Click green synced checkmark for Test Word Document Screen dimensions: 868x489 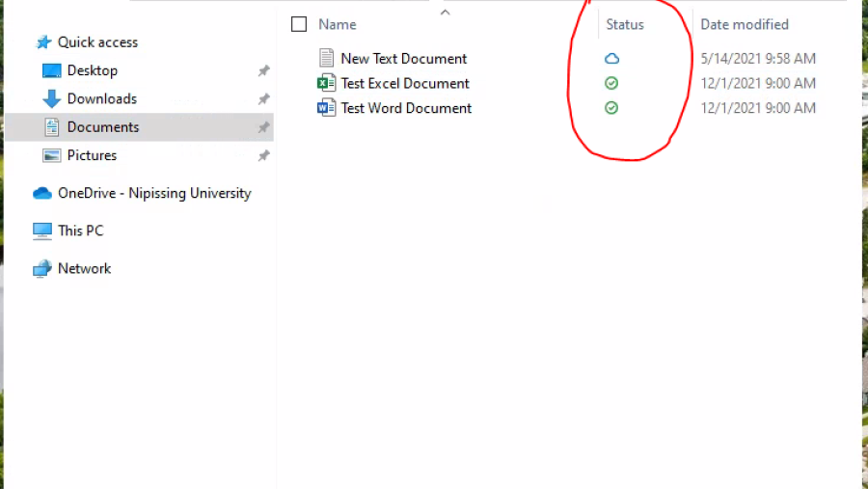click(x=611, y=108)
